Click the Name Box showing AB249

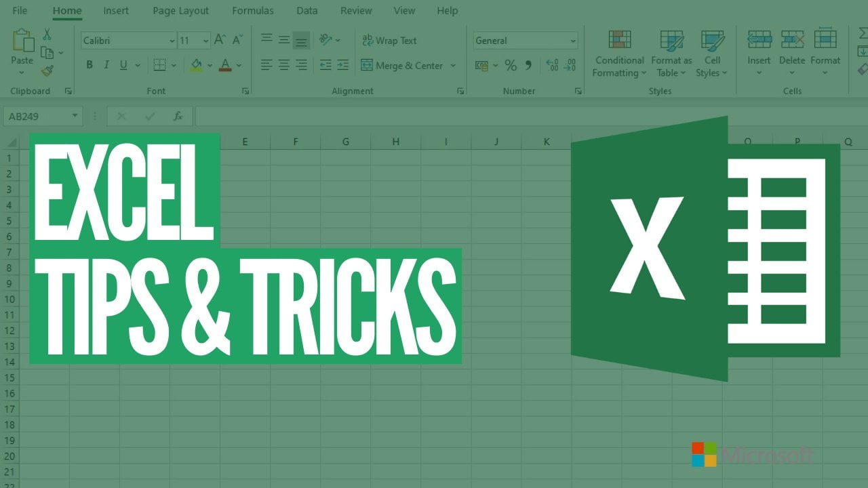[x=37, y=117]
